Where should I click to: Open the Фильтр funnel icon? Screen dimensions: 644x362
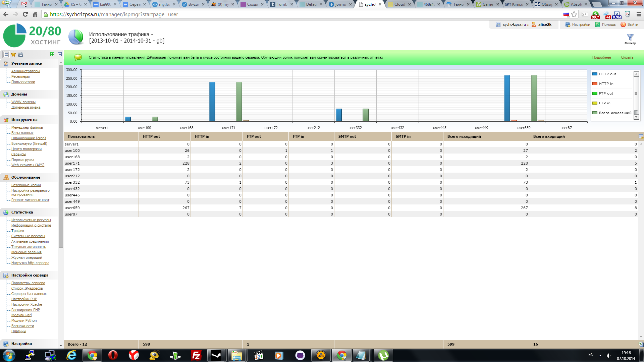(630, 37)
